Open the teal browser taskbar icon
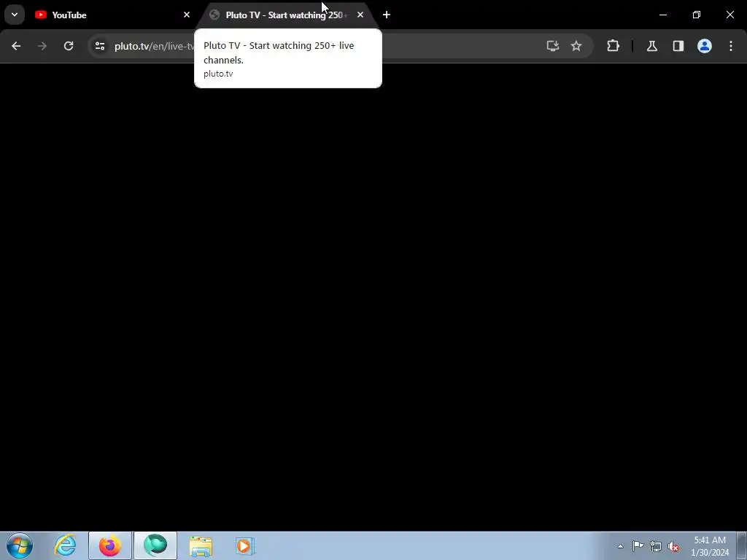 tap(155, 545)
